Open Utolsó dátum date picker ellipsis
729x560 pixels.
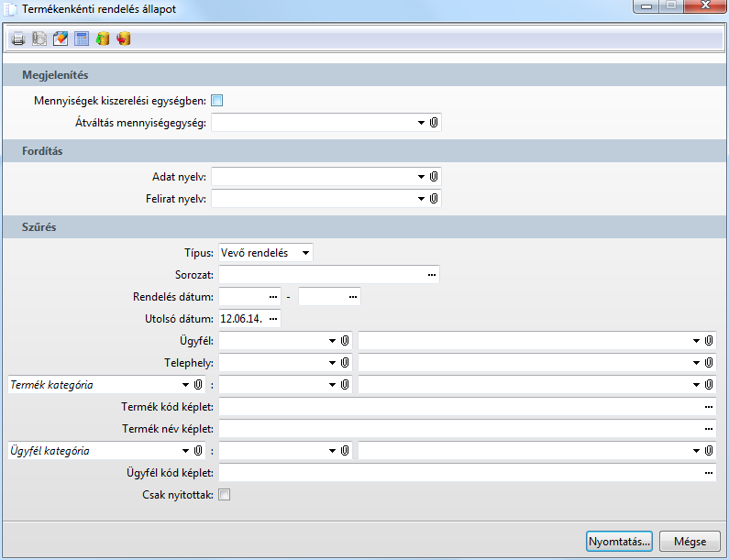273,319
